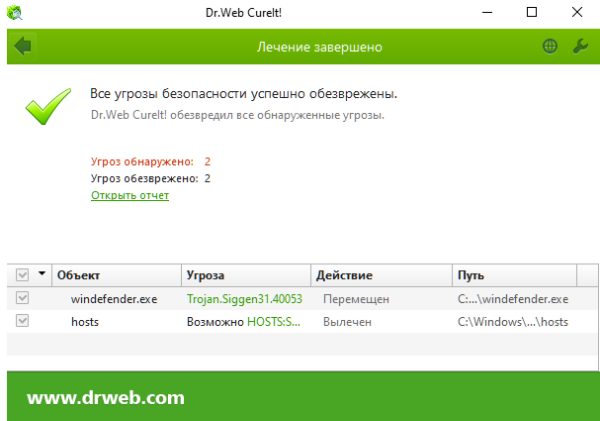Sort by Действие column header

381,275
